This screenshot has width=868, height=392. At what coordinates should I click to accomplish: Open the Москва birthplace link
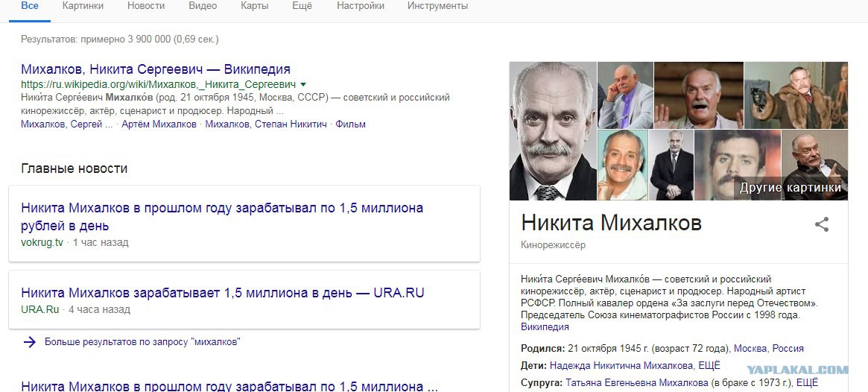click(750, 348)
